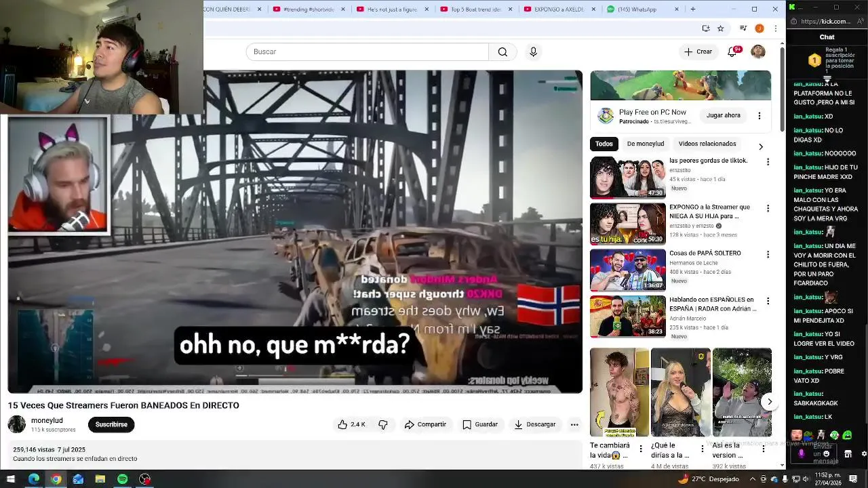Image resolution: width=868 pixels, height=488 pixels.
Task: Click the YouTube search magnifier button
Action: (502, 52)
